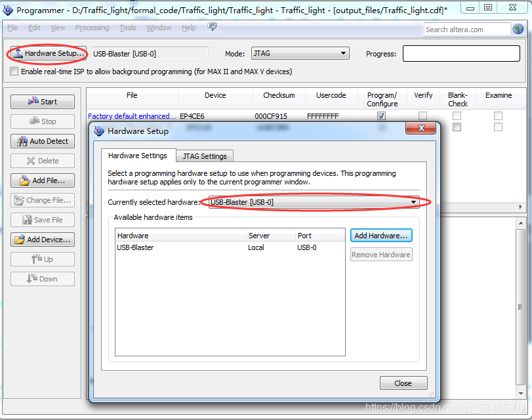Click the USB-0 port cell in the hardware list
Image resolution: width=532 pixels, height=420 pixels.
pos(307,247)
